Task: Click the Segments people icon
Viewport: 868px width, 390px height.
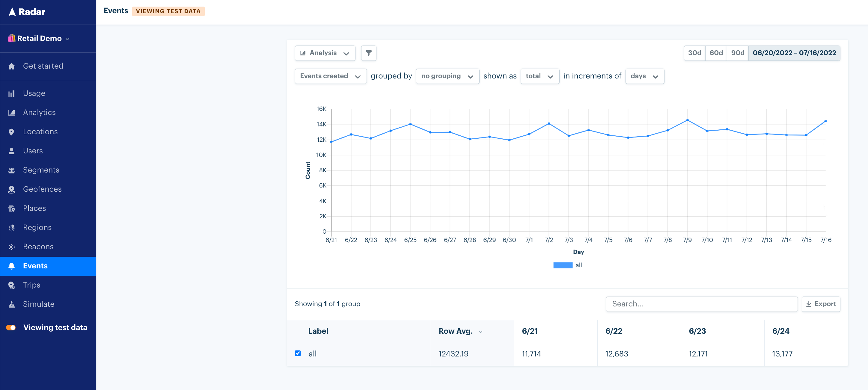Action: pyautogui.click(x=11, y=170)
